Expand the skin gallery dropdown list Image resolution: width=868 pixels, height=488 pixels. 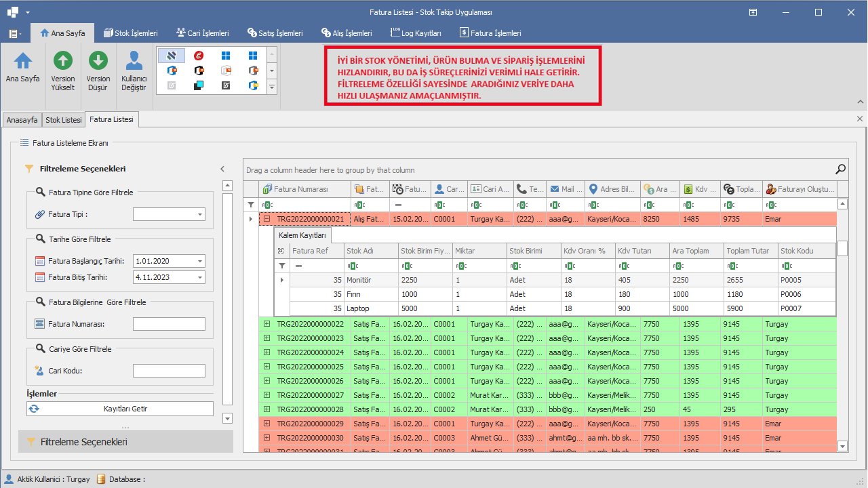[x=272, y=85]
